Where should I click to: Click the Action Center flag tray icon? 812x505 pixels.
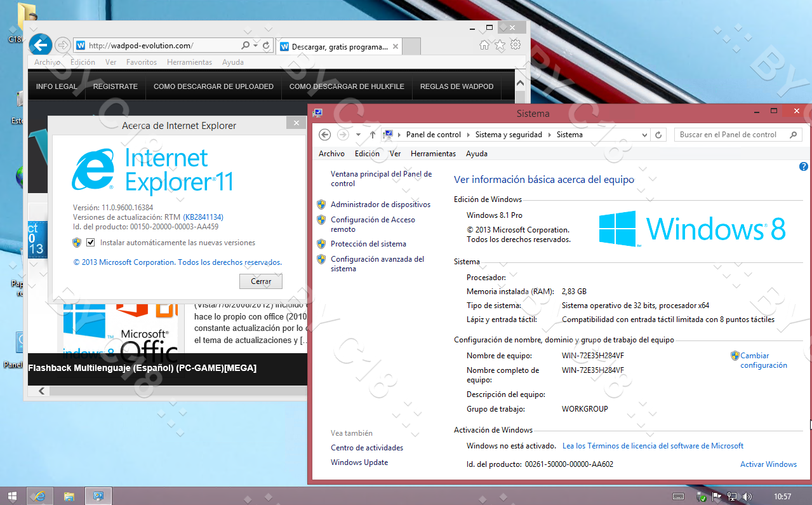717,496
